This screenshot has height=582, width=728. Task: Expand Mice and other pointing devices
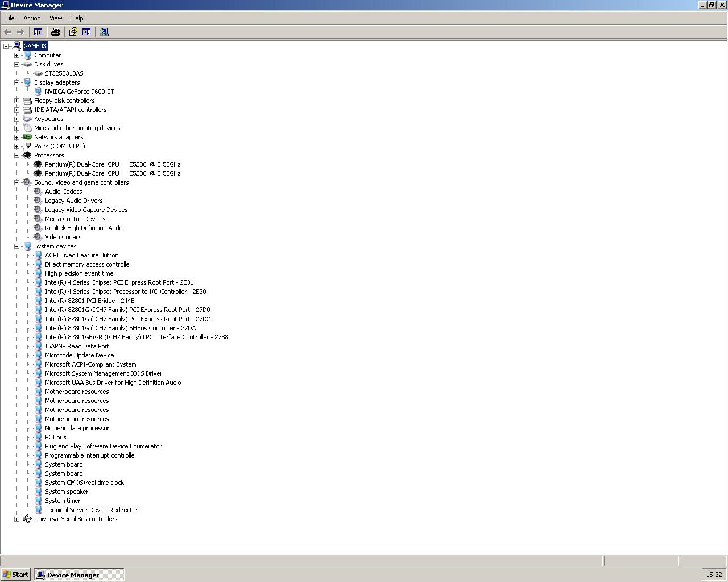click(17, 128)
